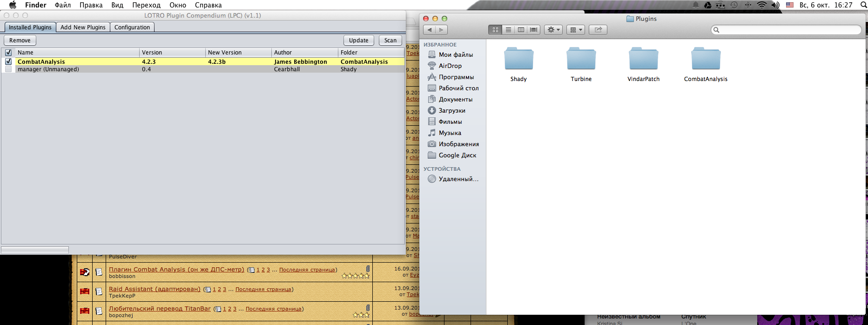Open the Справка menu

point(208,5)
